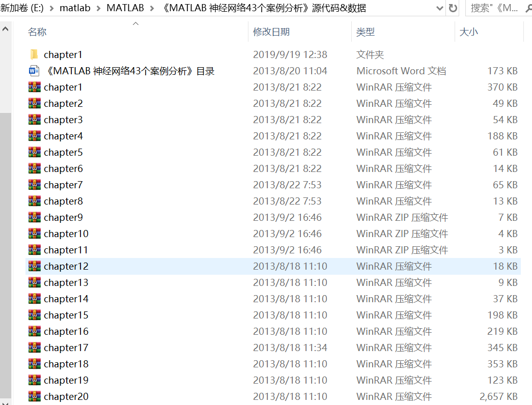Click the up arrow of left scrollbar

pyautogui.click(x=6, y=29)
